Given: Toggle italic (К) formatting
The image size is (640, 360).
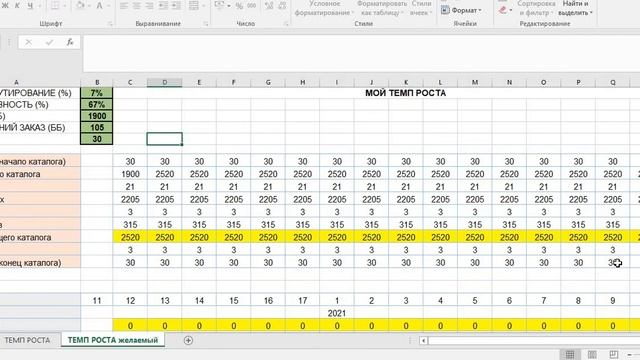Looking at the screenshot, I should click(x=17, y=6).
